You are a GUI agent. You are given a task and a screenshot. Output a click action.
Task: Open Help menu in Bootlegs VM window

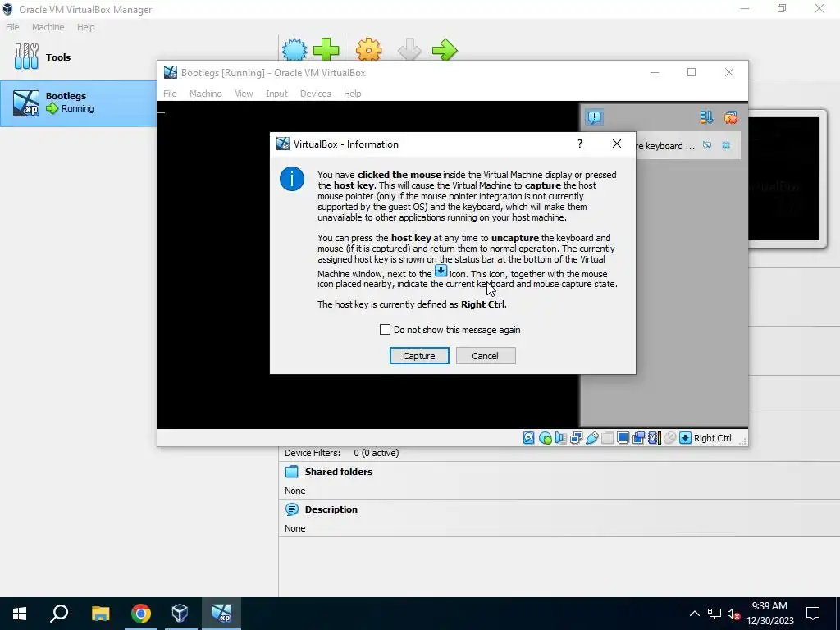[x=352, y=94]
